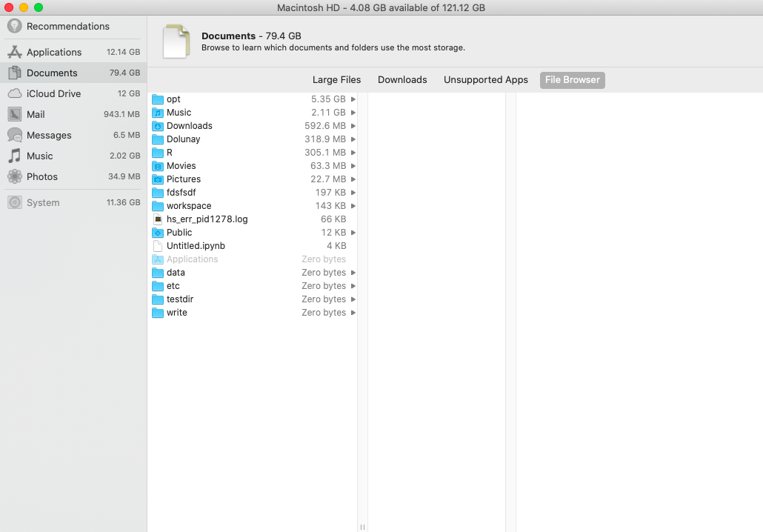
Task: Open the Unsupported Apps tab
Action: tap(486, 80)
